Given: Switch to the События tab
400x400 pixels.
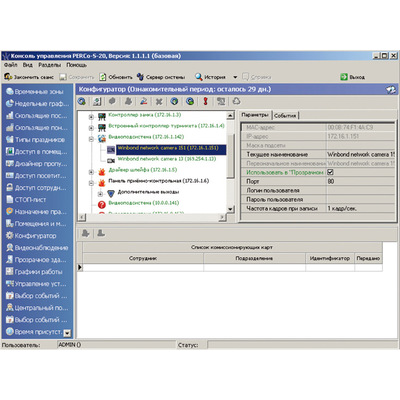Looking at the screenshot, I should [x=285, y=115].
